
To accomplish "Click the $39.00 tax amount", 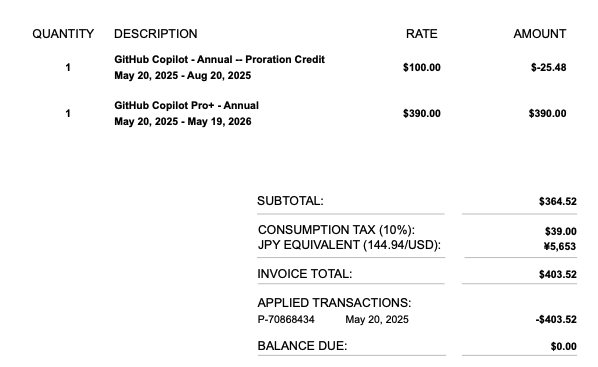I will point(561,232).
